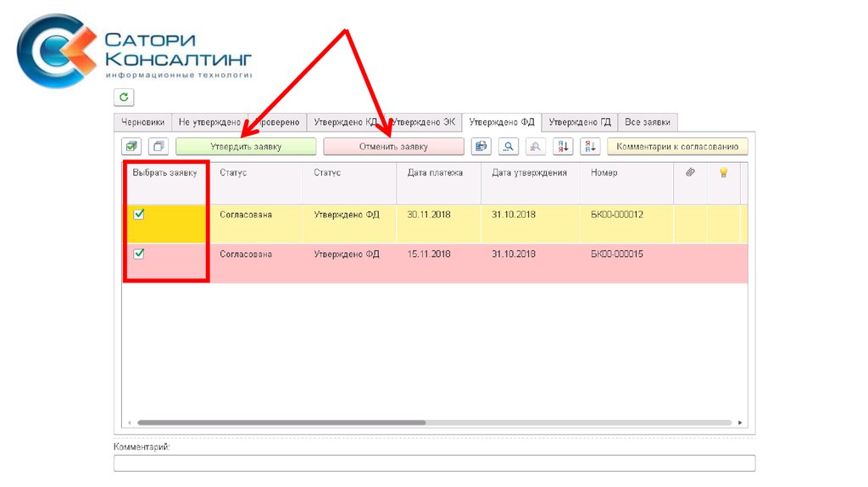Click the paperclip attachment column header
The height and width of the screenshot is (487, 868).
coord(690,172)
